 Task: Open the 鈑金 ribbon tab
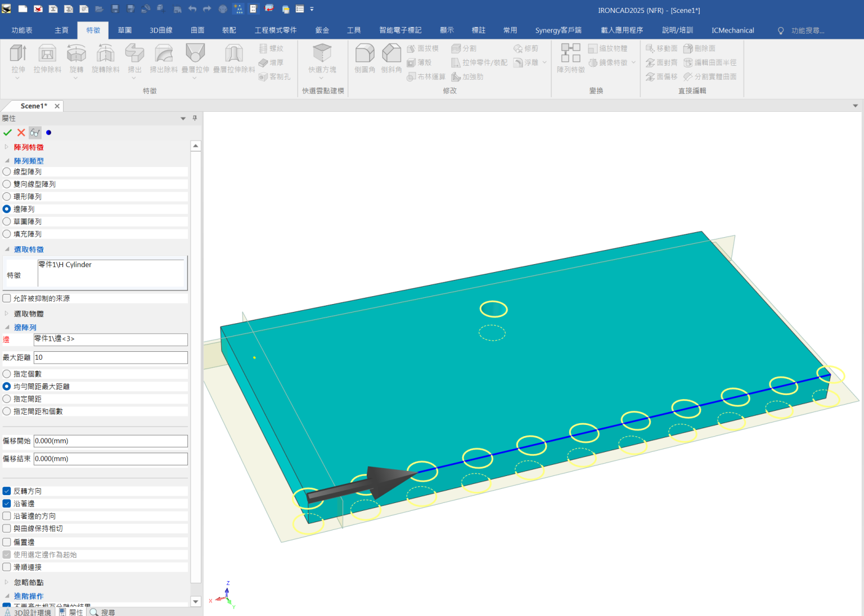click(x=322, y=30)
